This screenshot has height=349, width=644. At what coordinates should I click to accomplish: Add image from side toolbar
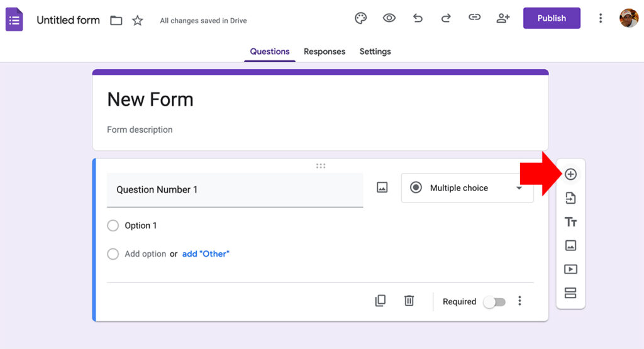point(570,245)
